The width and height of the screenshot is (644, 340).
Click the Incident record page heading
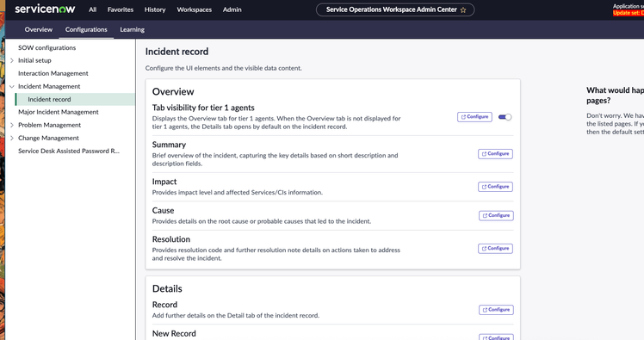tap(176, 52)
